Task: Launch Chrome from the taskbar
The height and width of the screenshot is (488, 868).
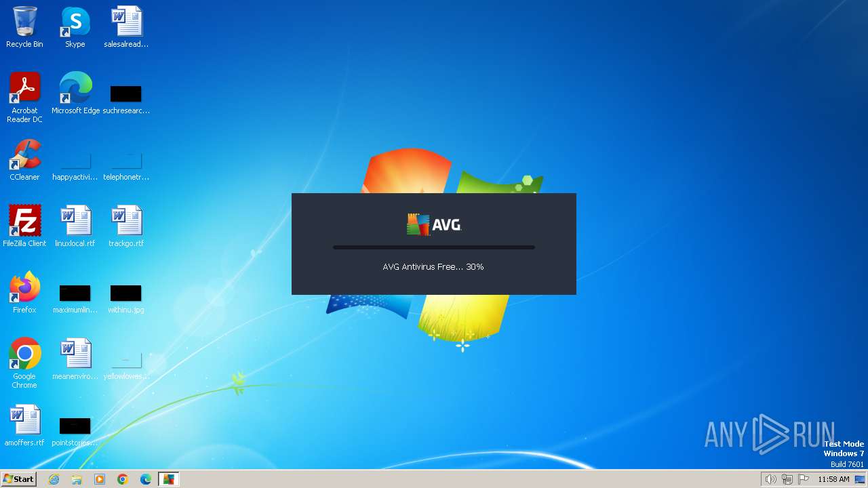Action: (x=123, y=479)
